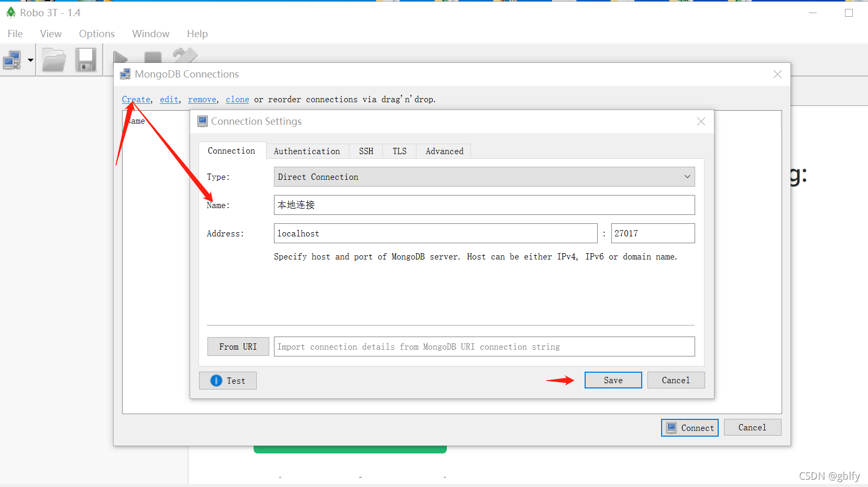This screenshot has width=868, height=487.
Task: Open the Window menu
Action: [151, 34]
